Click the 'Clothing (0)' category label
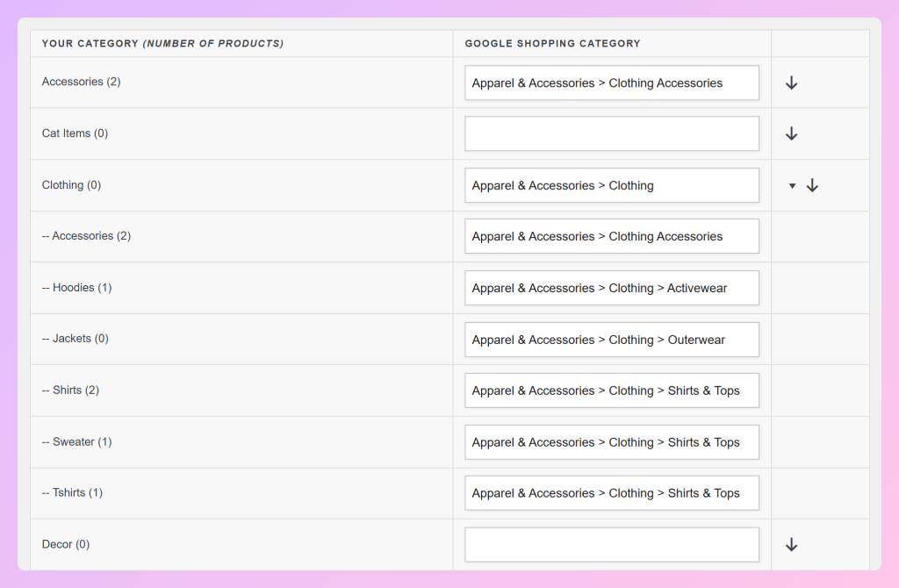This screenshot has height=588, width=899. [x=71, y=185]
